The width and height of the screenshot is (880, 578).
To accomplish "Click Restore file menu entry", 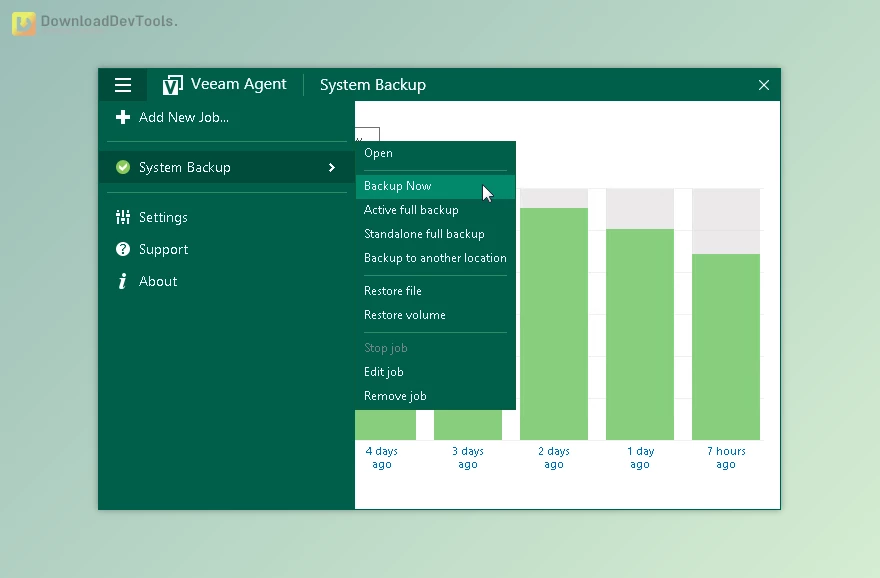I will click(x=393, y=291).
